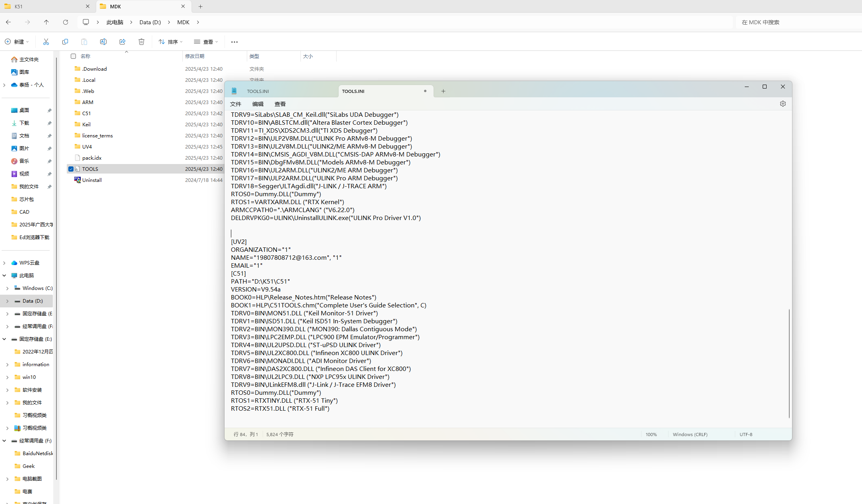Viewport: 862px width, 504px height.
Task: Refresh the current MDK folder view
Action: (x=66, y=22)
